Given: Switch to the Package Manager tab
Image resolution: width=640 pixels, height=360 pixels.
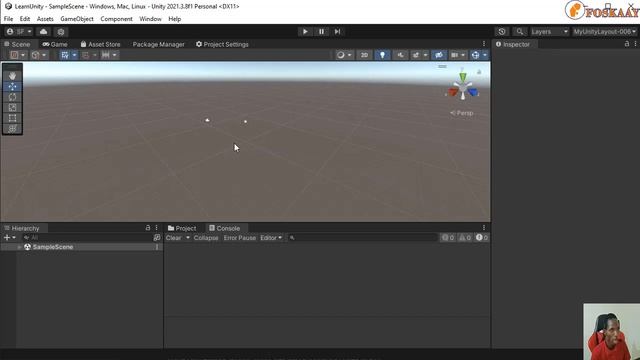Looking at the screenshot, I should [x=158, y=44].
